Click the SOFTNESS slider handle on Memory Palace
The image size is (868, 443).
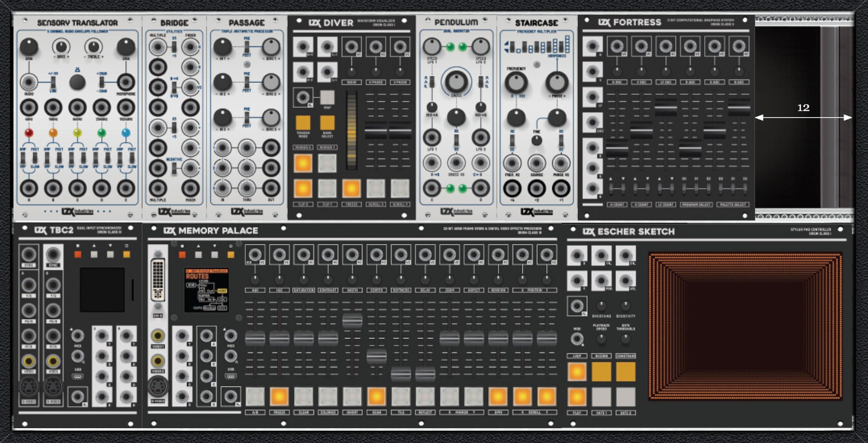[400, 373]
